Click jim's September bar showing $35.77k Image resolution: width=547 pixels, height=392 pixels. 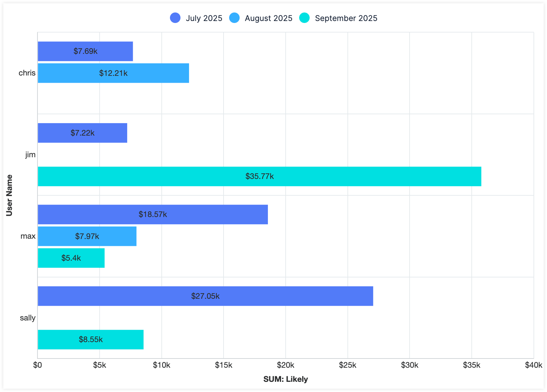pyautogui.click(x=259, y=176)
